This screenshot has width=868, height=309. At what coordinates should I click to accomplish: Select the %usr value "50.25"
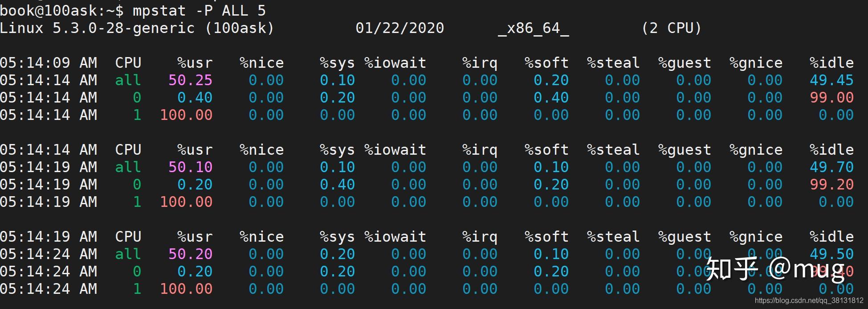(191, 80)
